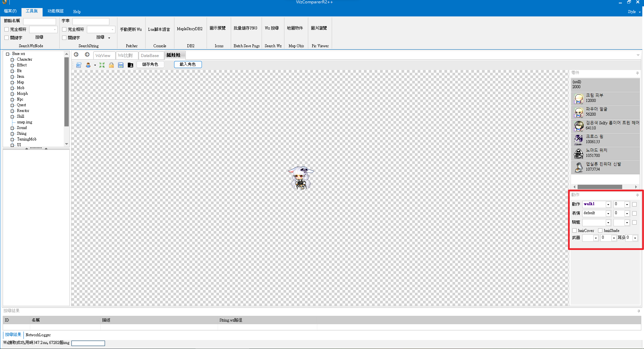Select the Mob node in tree
The image size is (644, 349).
click(20, 88)
